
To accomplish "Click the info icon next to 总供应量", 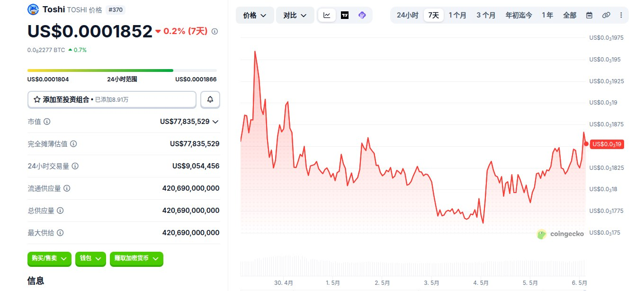I will pos(60,211).
